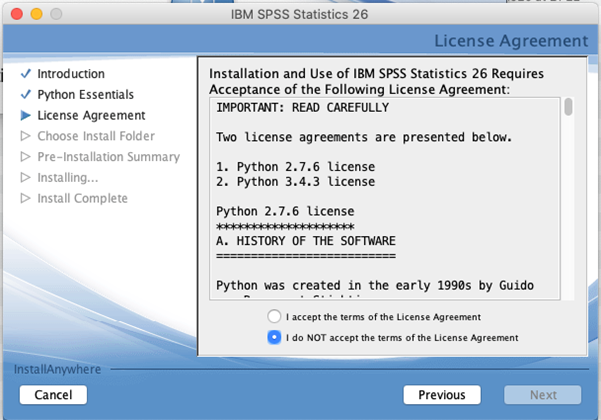Click the disabled Next button

tap(543, 395)
